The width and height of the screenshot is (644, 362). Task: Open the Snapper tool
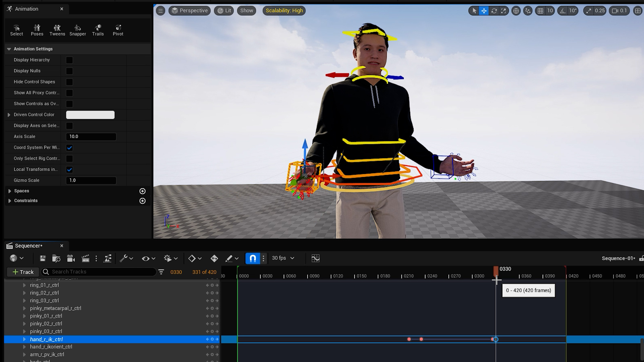pyautogui.click(x=77, y=30)
